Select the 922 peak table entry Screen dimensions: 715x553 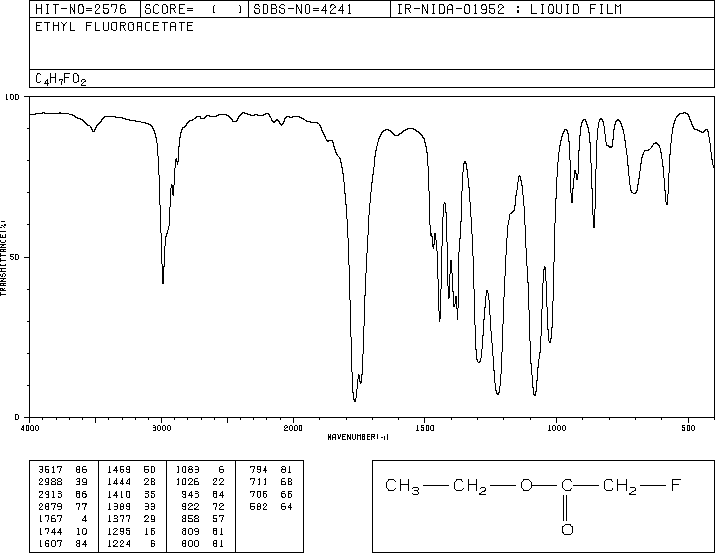[x=203, y=506]
